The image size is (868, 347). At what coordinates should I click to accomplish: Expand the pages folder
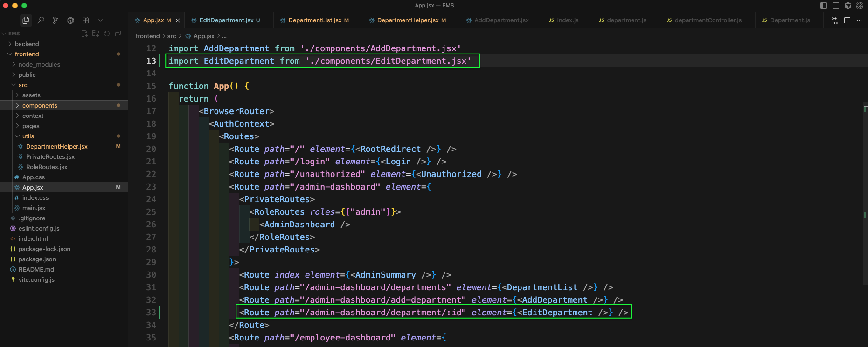(x=64, y=126)
